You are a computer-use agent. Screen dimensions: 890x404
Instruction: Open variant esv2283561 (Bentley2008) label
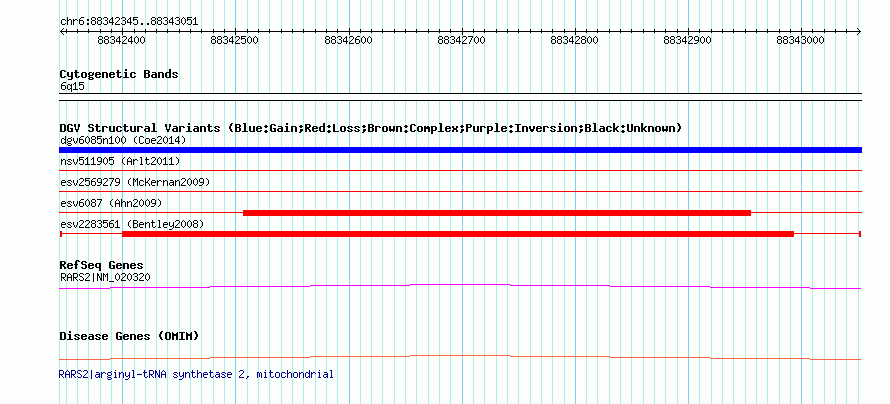click(x=132, y=225)
